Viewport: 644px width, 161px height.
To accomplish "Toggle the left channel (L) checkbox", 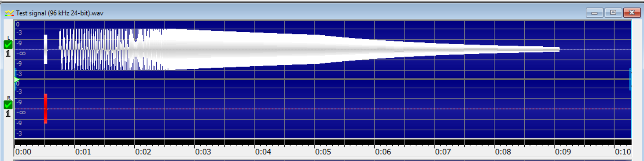I will [8, 44].
